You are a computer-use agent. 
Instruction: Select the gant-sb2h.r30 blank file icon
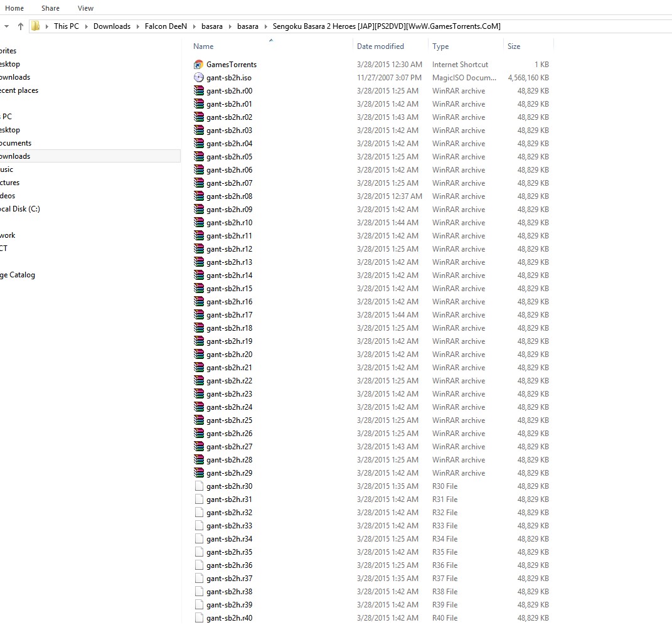198,486
